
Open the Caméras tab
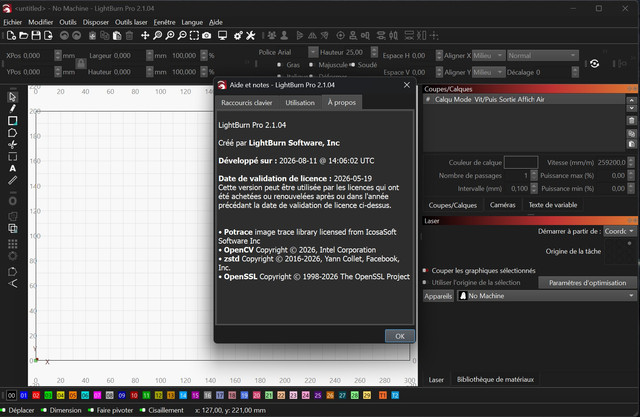pyautogui.click(x=502, y=205)
